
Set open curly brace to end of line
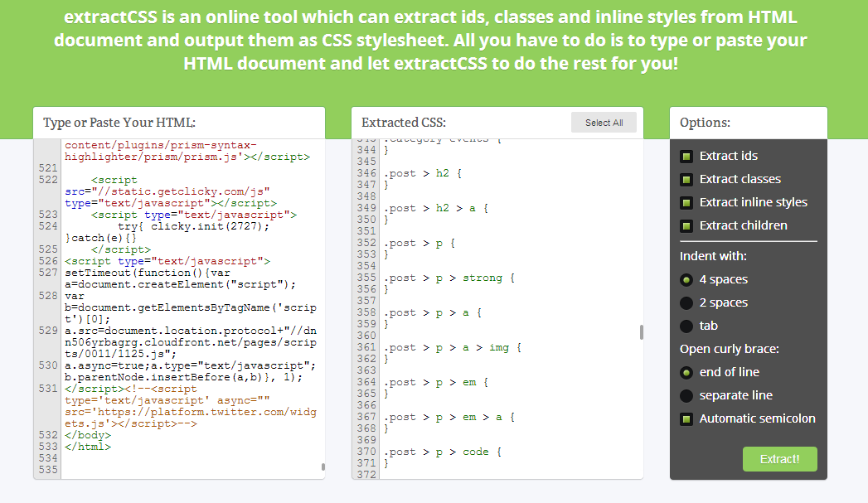(686, 372)
